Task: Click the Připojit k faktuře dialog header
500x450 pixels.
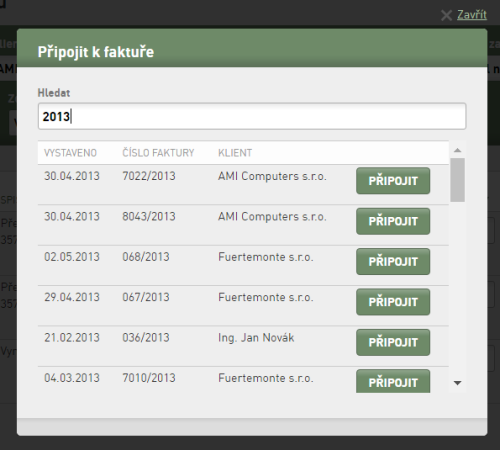Action: (252, 48)
